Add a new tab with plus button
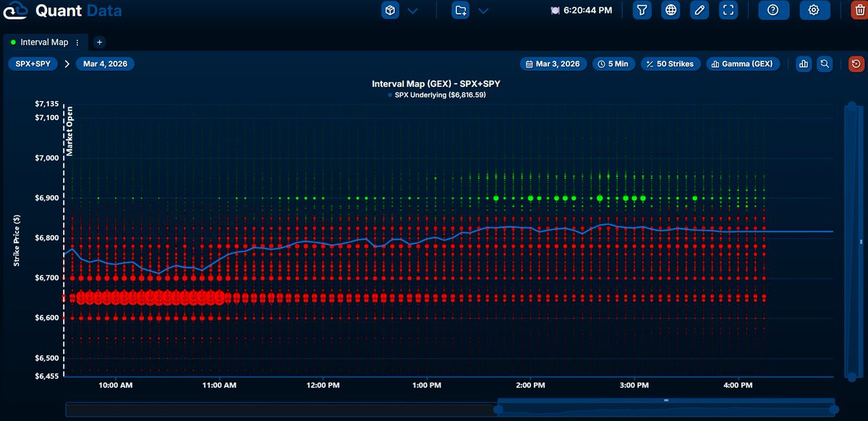 (x=99, y=42)
